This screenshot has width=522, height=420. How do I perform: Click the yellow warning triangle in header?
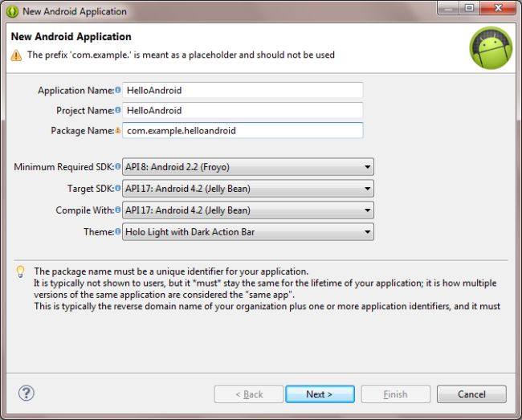[x=16, y=55]
